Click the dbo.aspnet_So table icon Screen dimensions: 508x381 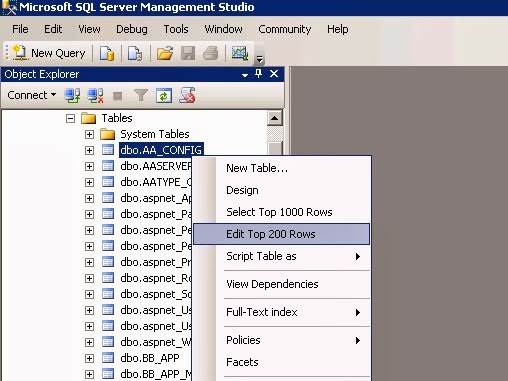point(108,294)
